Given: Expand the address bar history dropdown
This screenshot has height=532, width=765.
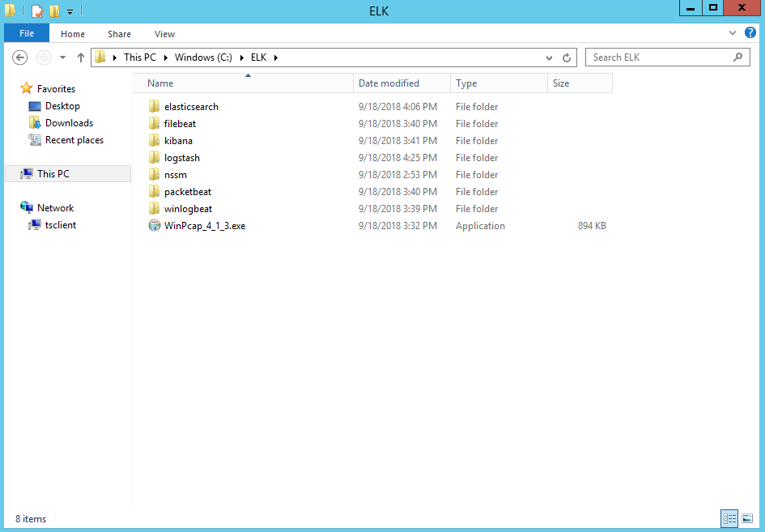Looking at the screenshot, I should [x=549, y=57].
